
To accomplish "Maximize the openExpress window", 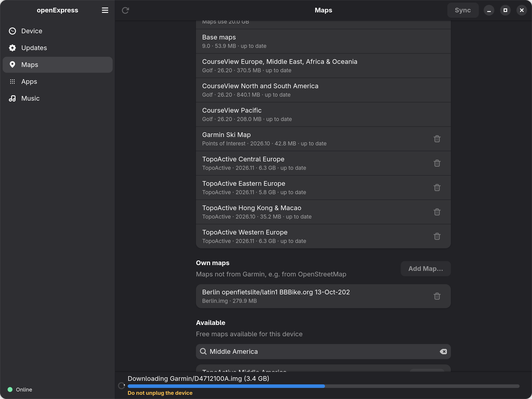I will tap(505, 10).
